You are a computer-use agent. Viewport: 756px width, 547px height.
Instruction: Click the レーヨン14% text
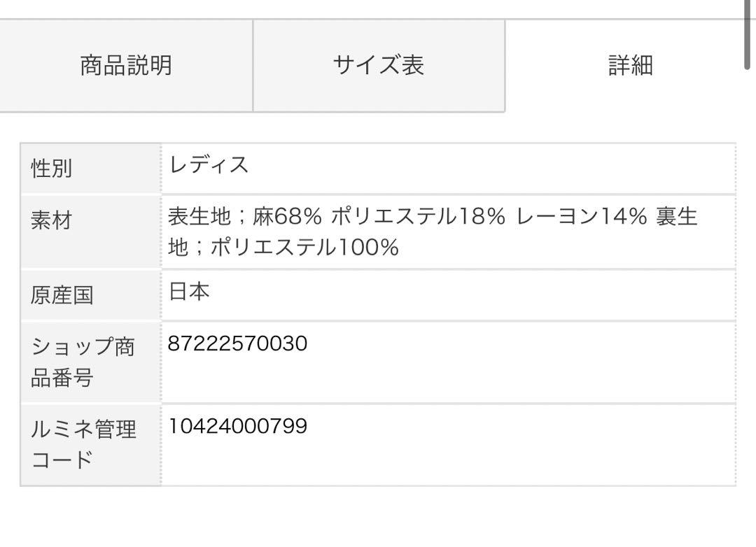click(582, 216)
